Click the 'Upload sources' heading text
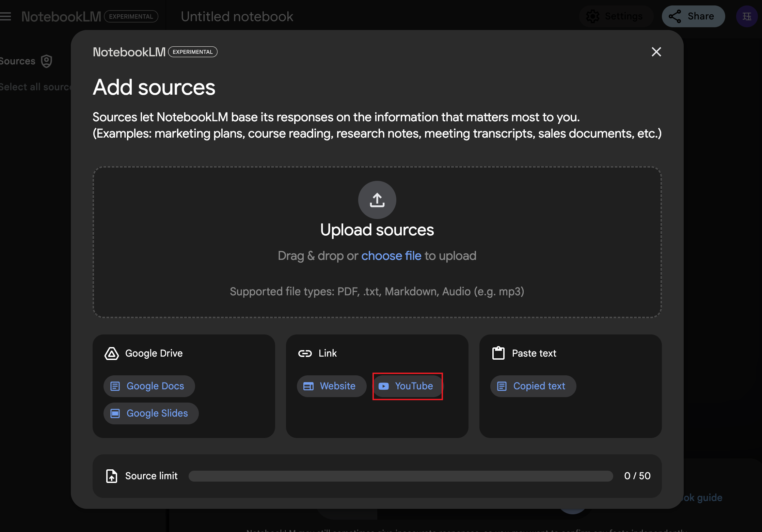The image size is (762, 532). [x=377, y=230]
